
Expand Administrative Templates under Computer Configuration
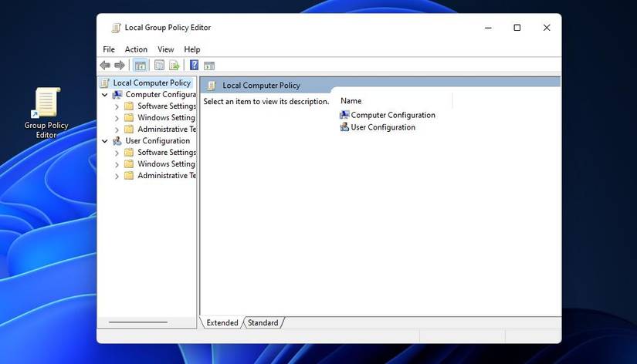(117, 130)
